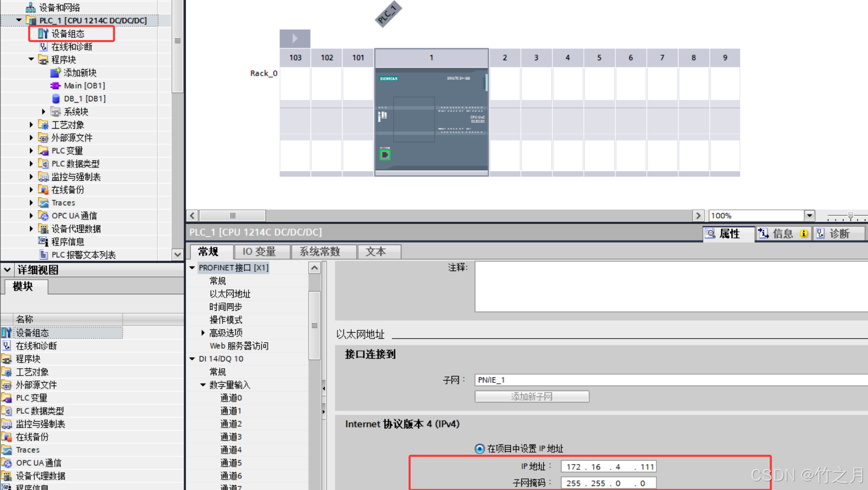
Task: Collapse the 详细视图 panel
Action: [x=7, y=270]
